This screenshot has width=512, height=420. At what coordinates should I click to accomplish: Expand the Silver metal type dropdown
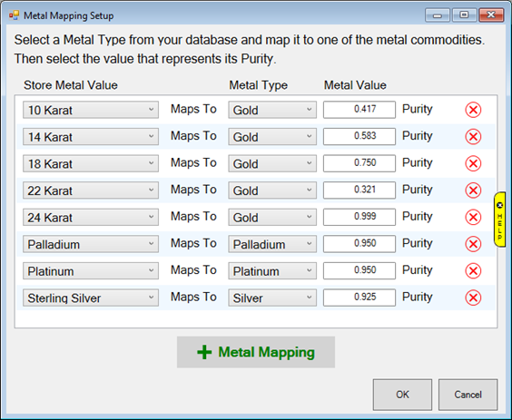(272, 298)
